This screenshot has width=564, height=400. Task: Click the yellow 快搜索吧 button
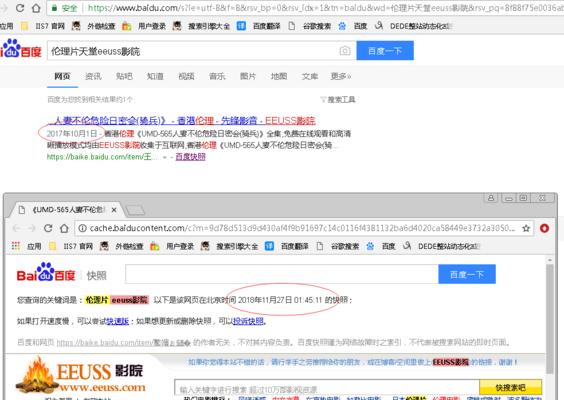[510, 388]
